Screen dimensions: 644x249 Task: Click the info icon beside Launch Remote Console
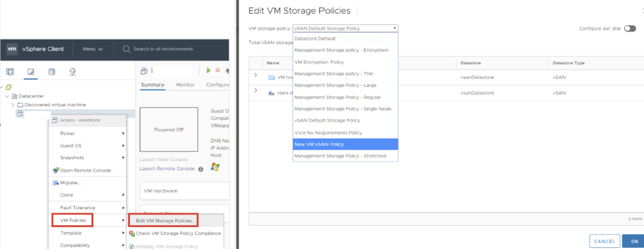(201, 169)
